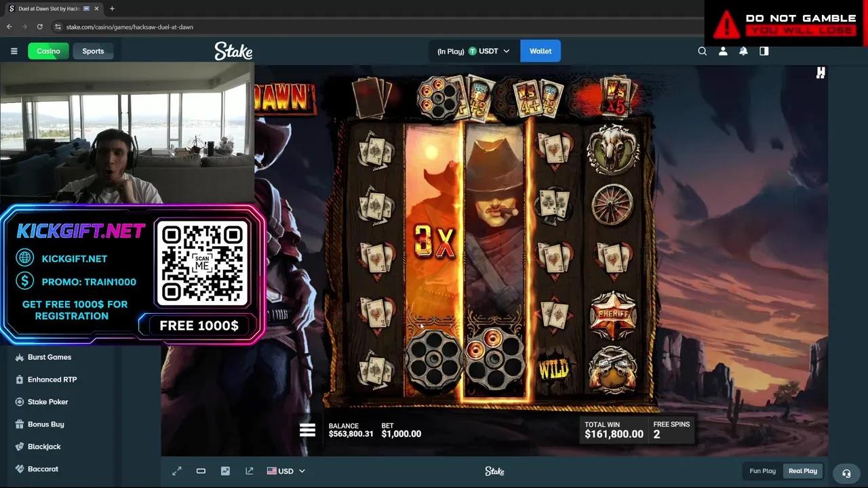This screenshot has width=868, height=488.
Task: Click the site info icon in address bar
Action: [58, 27]
